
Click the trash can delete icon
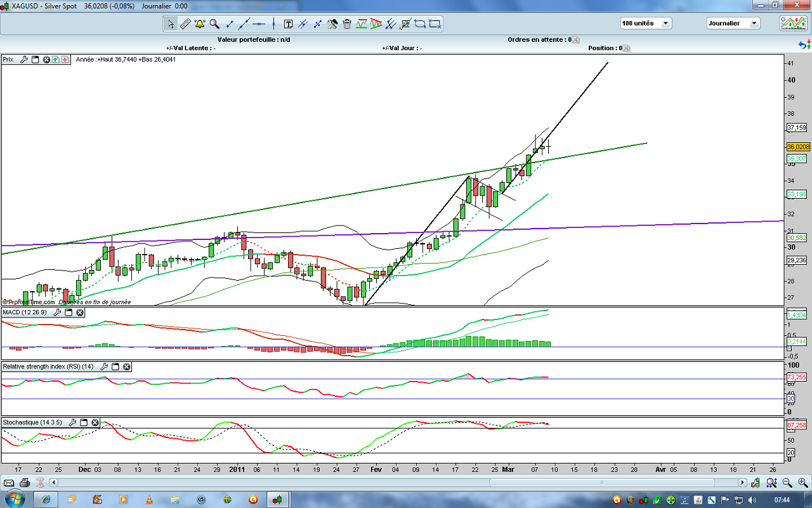coord(347,24)
